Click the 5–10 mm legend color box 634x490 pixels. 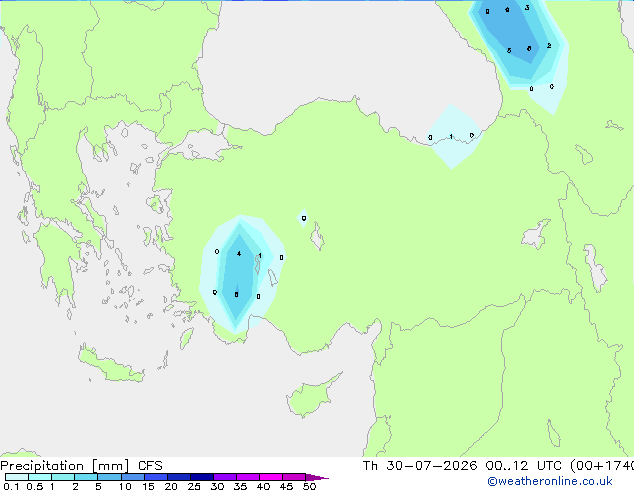click(x=109, y=477)
